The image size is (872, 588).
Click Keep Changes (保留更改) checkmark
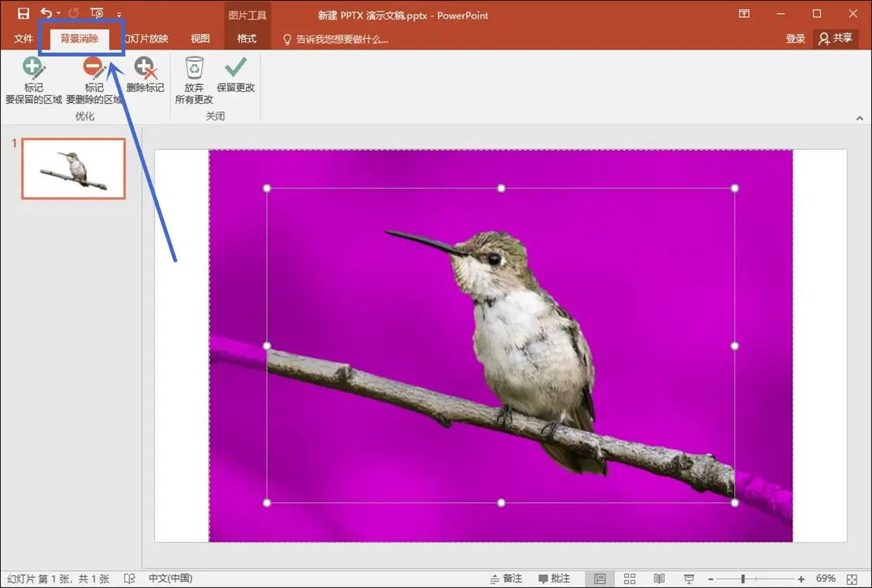click(x=236, y=76)
